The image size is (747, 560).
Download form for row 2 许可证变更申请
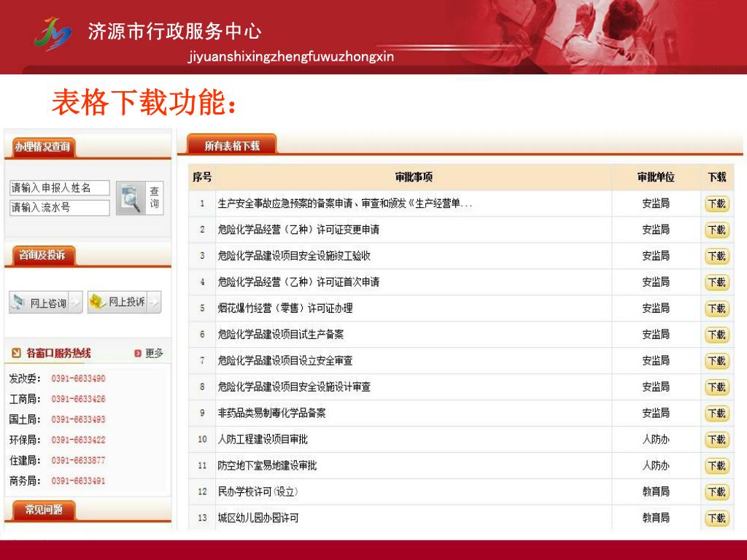click(716, 230)
